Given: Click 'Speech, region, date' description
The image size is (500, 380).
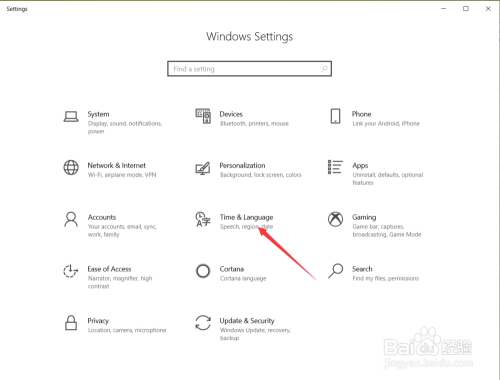Looking at the screenshot, I should pos(246,227).
